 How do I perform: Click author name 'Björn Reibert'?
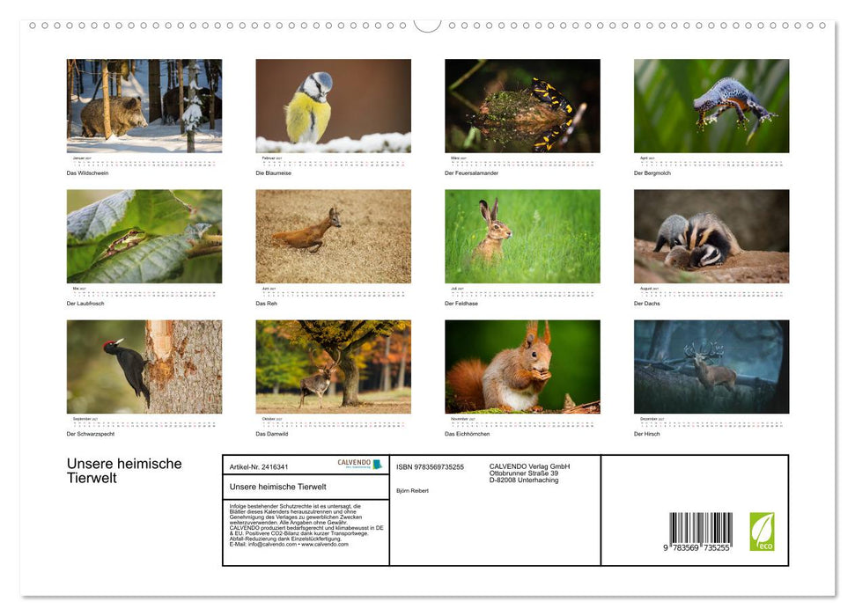(x=412, y=491)
